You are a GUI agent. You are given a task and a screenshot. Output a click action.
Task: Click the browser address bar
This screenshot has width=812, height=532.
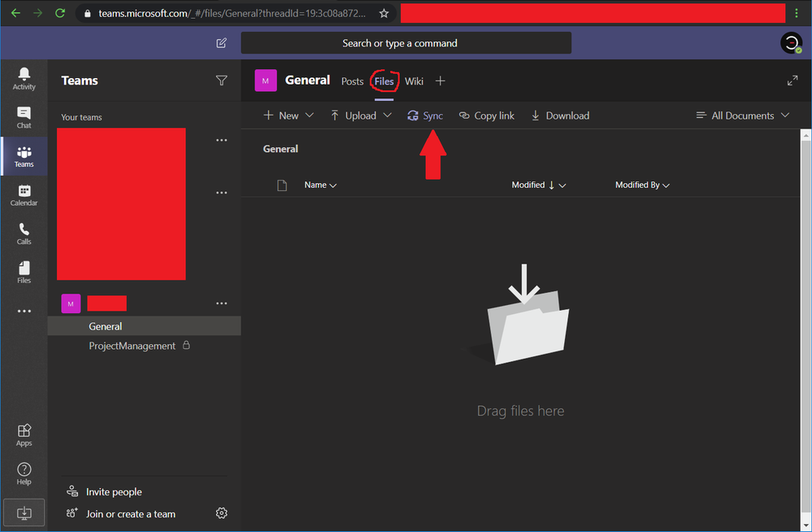pos(232,13)
